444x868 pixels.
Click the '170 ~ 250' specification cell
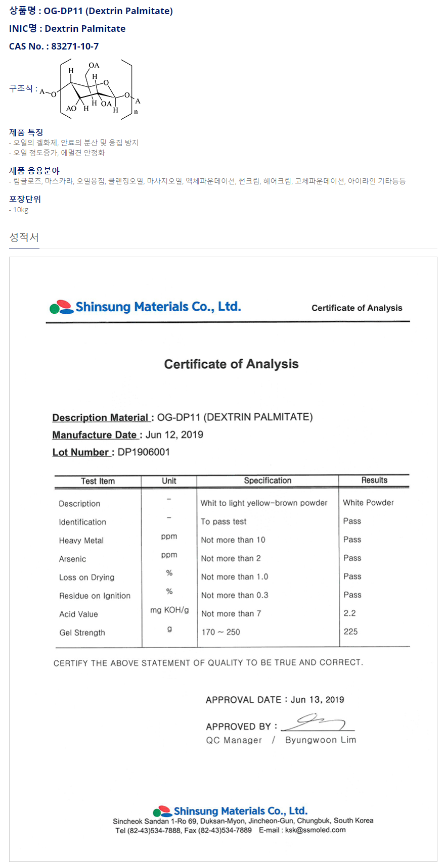click(220, 632)
